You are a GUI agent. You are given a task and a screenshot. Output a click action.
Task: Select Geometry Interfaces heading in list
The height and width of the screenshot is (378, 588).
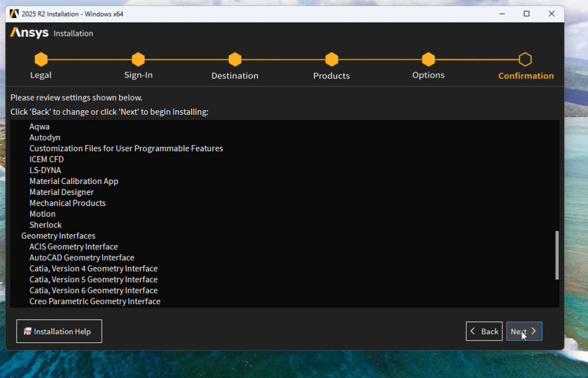[x=58, y=236]
